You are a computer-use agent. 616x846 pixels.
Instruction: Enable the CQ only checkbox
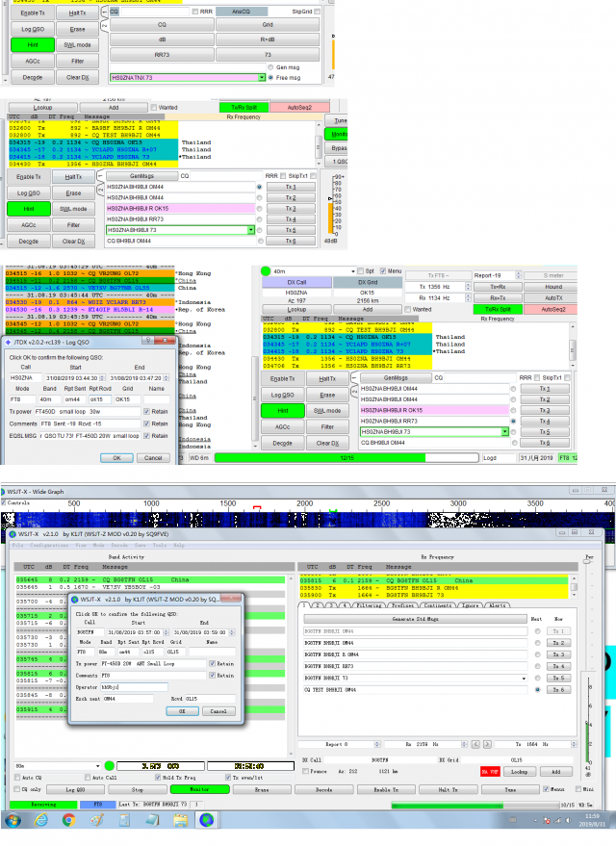coord(17,789)
